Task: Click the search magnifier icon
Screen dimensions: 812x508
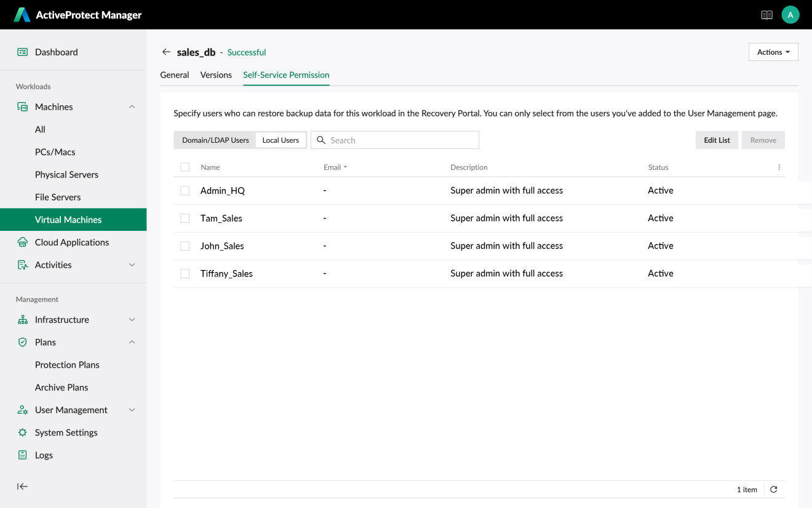Action: point(321,140)
